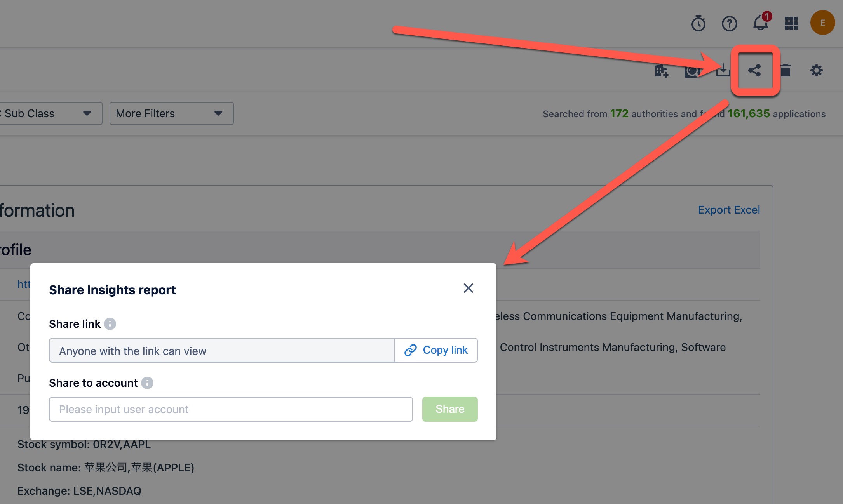Click info icon beside Share to account
This screenshot has height=504, width=843.
[147, 383]
